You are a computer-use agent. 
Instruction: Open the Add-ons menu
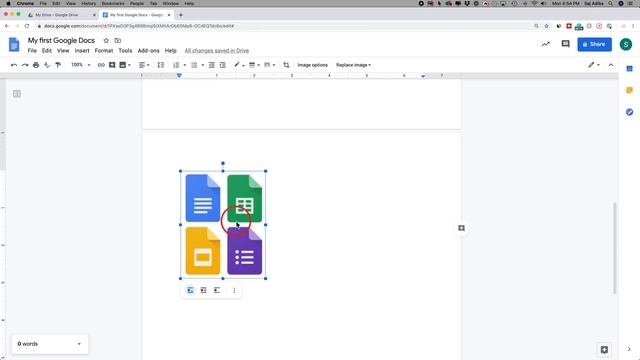[x=149, y=51]
